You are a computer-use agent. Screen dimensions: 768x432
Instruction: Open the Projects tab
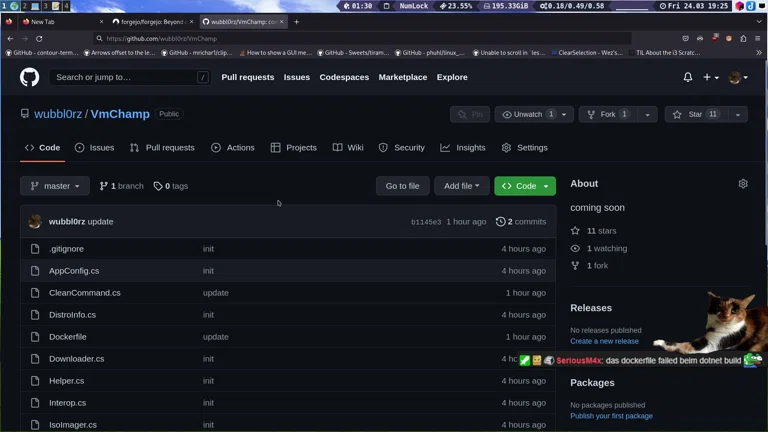[294, 147]
